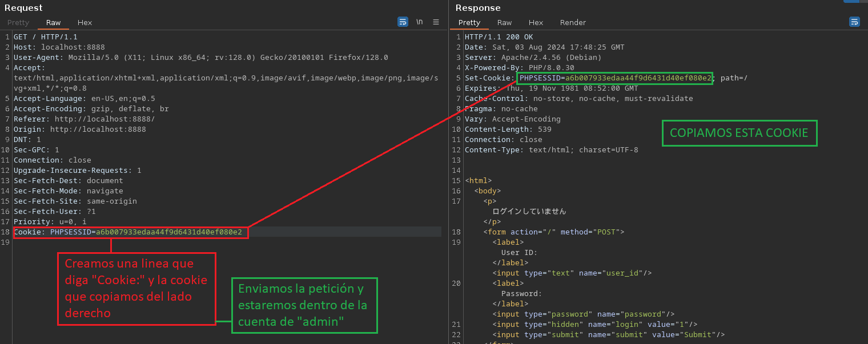Select the Response Pretty tab
This screenshot has height=344, width=868.
[469, 23]
